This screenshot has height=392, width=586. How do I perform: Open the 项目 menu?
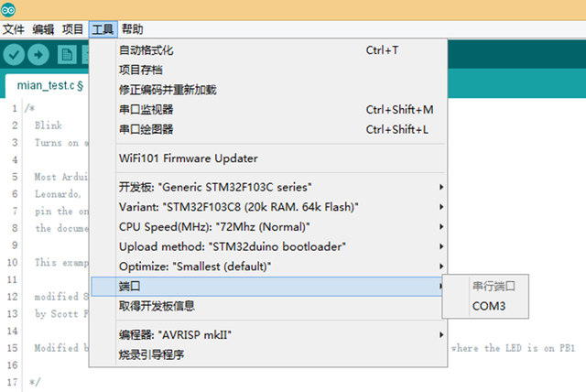[72, 29]
